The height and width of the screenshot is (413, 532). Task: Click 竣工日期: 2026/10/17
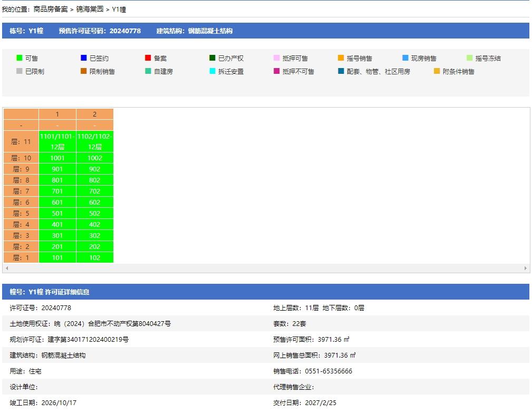pyautogui.click(x=43, y=403)
